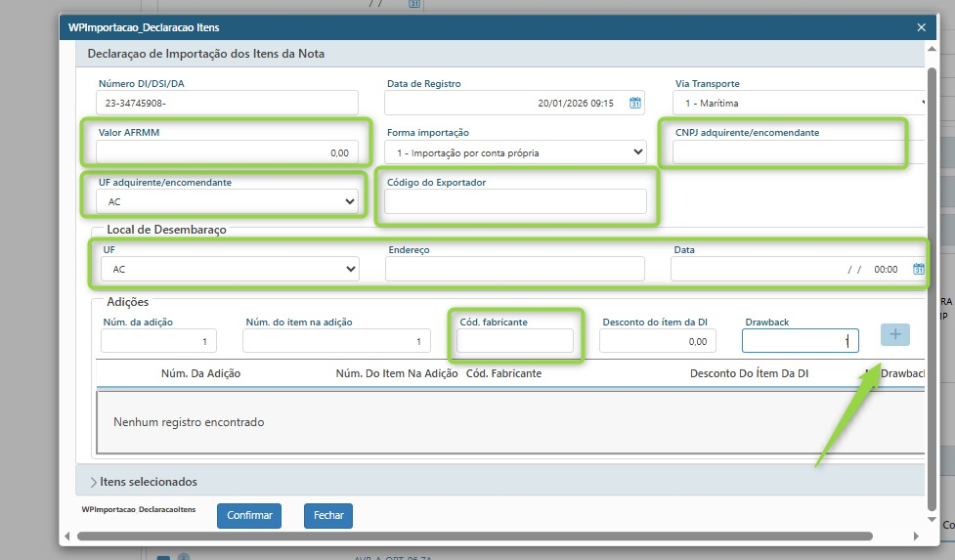The height and width of the screenshot is (560, 955).
Task: Open the Forma importação dropdown
Action: (x=515, y=152)
